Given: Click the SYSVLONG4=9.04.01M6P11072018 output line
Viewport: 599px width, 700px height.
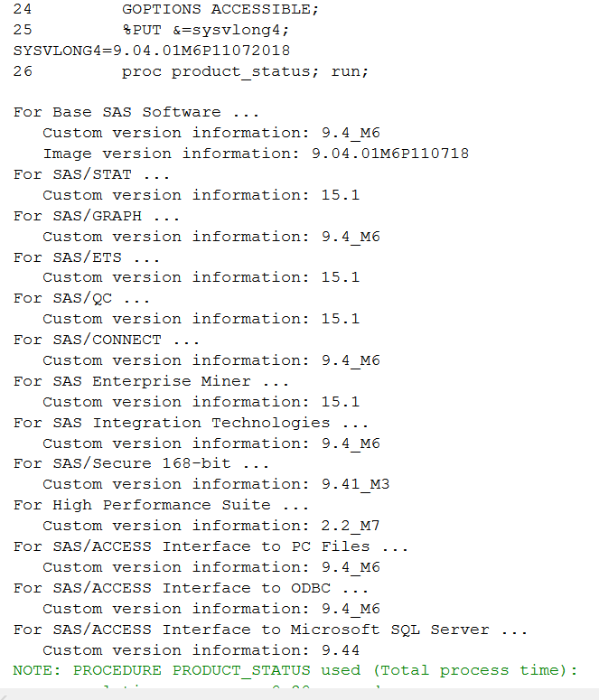Looking at the screenshot, I should 152,51.
